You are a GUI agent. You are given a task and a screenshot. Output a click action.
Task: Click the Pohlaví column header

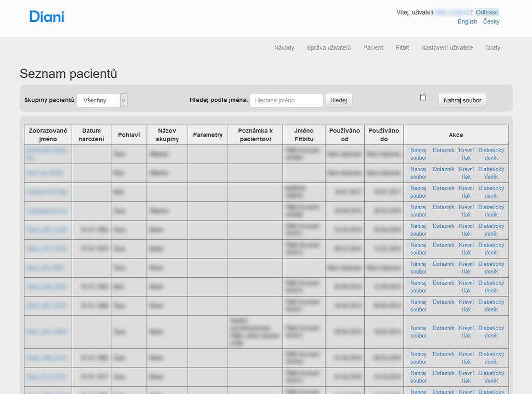[129, 135]
